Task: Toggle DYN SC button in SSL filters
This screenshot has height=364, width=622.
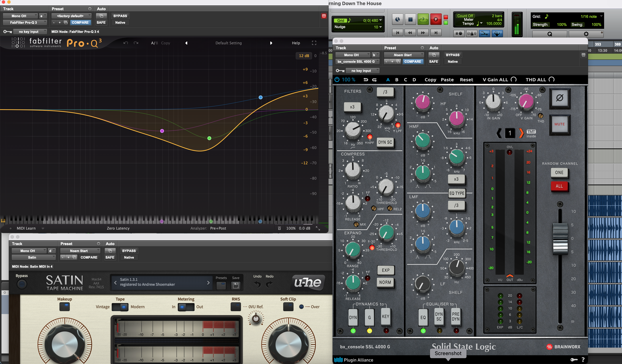Action: pyautogui.click(x=385, y=142)
